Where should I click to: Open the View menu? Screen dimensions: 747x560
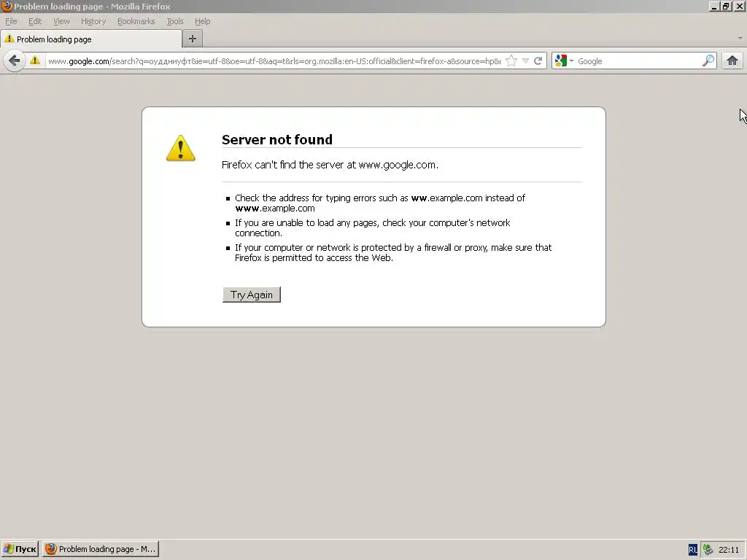61,21
